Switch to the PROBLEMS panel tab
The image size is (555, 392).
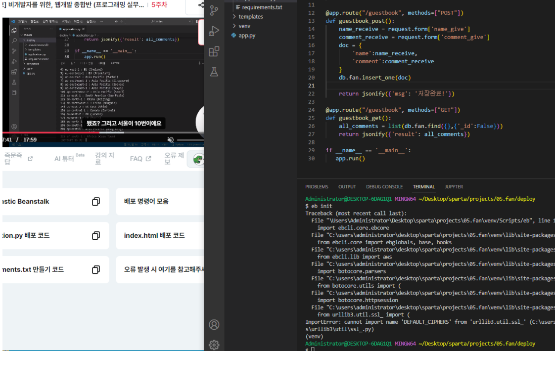pos(317,187)
